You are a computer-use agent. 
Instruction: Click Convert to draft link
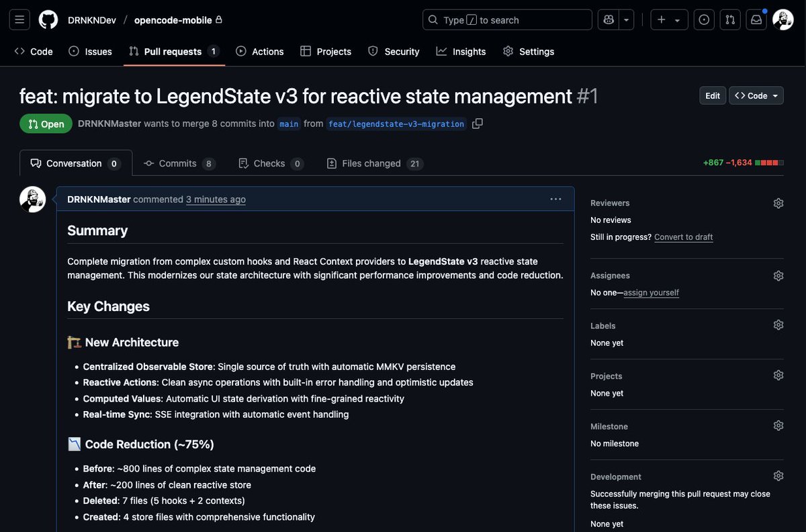tap(684, 237)
